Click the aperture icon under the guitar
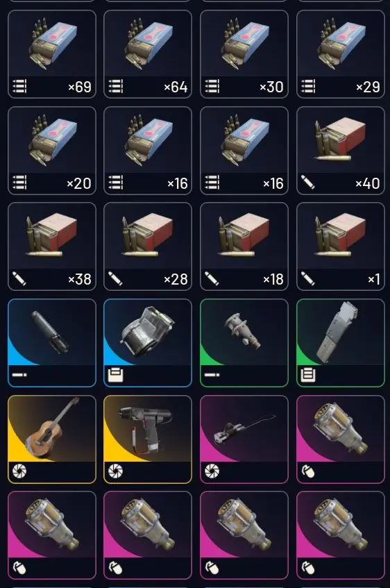 (x=19, y=471)
